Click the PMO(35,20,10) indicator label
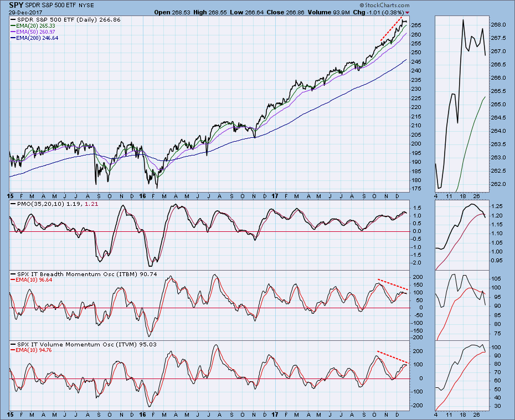The width and height of the screenshot is (515, 420). (x=42, y=204)
